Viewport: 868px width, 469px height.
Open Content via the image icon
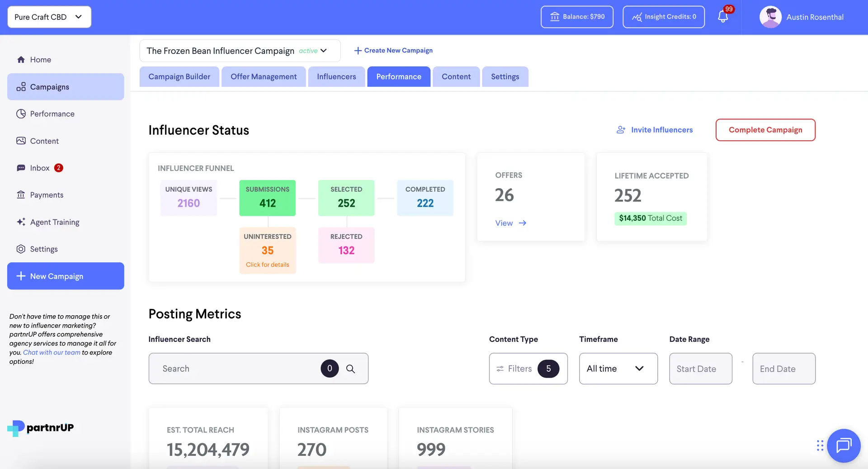21,141
